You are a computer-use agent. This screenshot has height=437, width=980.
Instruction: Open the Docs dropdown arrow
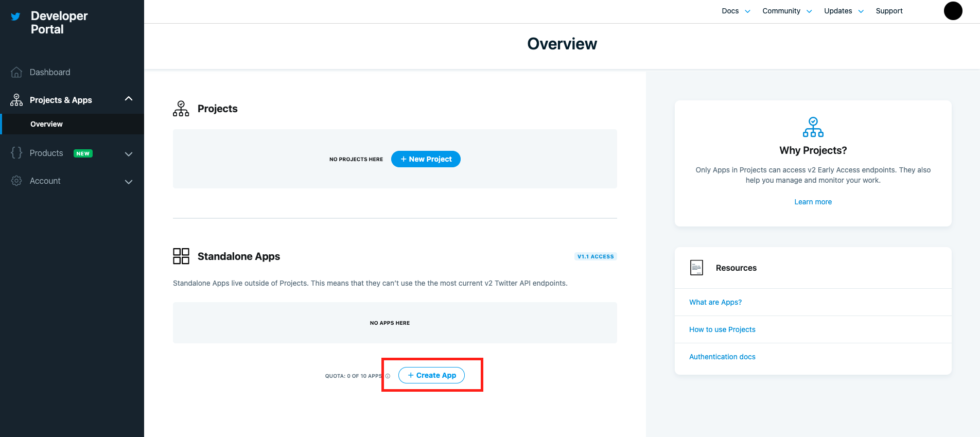pyautogui.click(x=748, y=11)
